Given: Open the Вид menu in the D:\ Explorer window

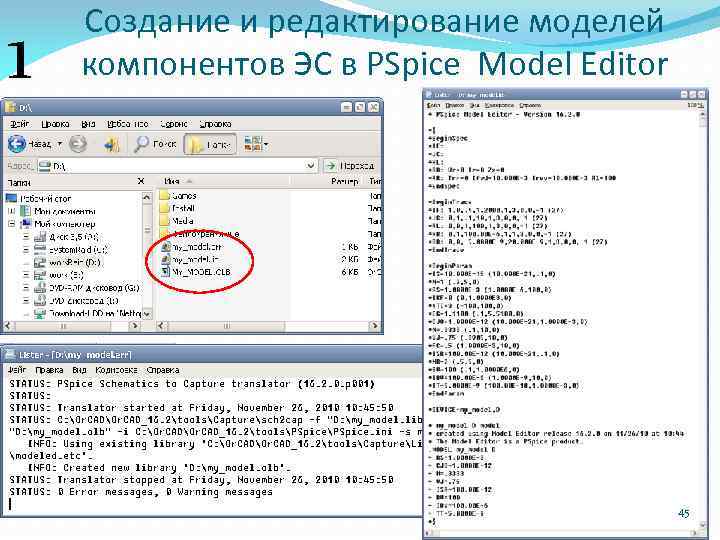Looking at the screenshot, I should 88,124.
